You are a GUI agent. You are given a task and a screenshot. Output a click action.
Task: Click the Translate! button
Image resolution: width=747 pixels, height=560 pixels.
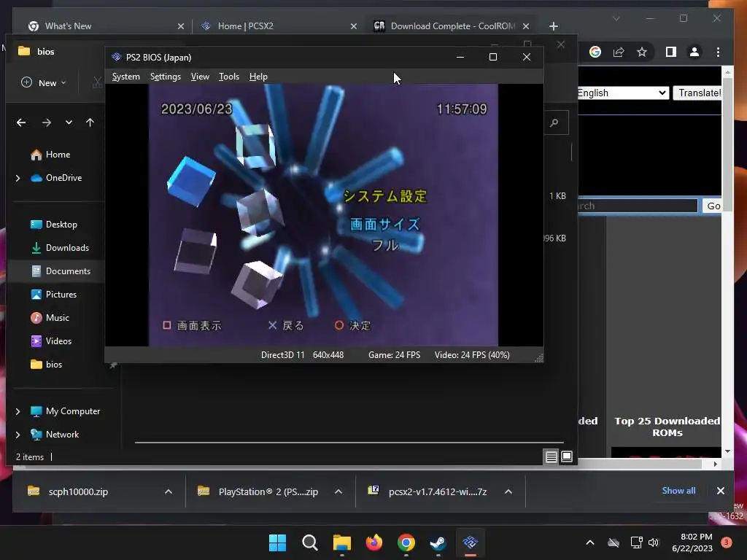[698, 93]
